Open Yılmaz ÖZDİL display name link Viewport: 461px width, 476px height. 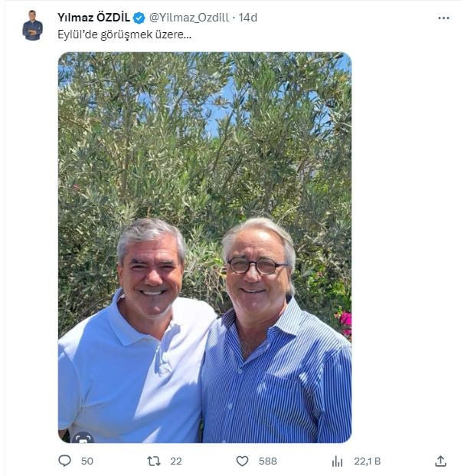[93, 18]
